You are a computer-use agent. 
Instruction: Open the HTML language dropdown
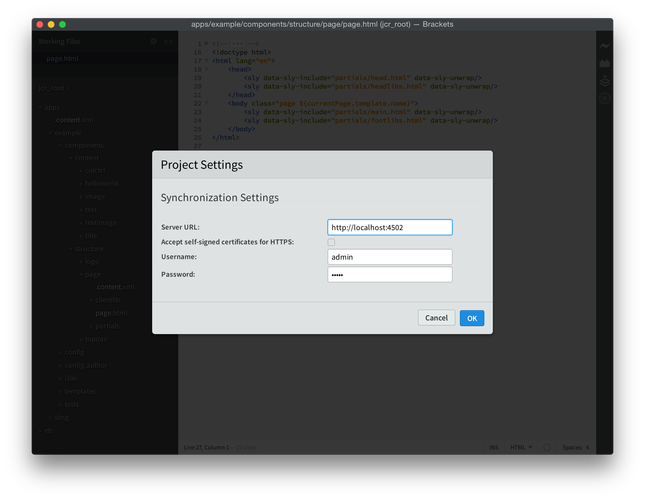[x=523, y=447]
